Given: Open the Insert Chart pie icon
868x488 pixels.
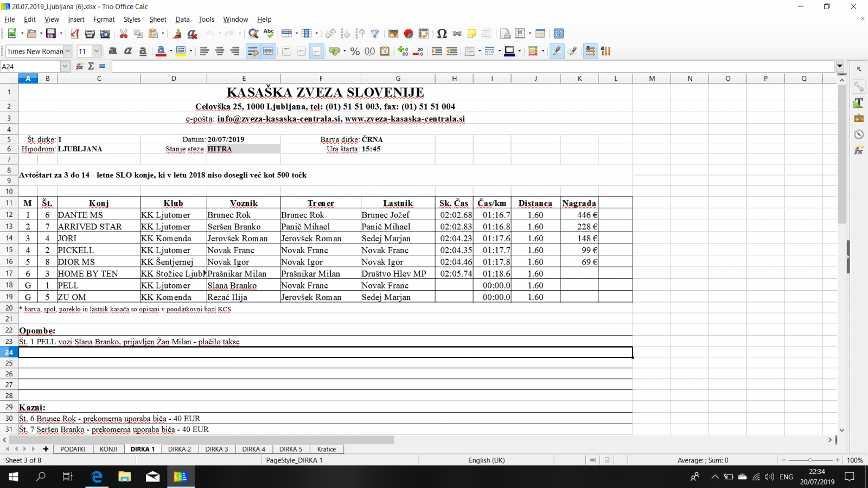Looking at the screenshot, I should tap(409, 34).
